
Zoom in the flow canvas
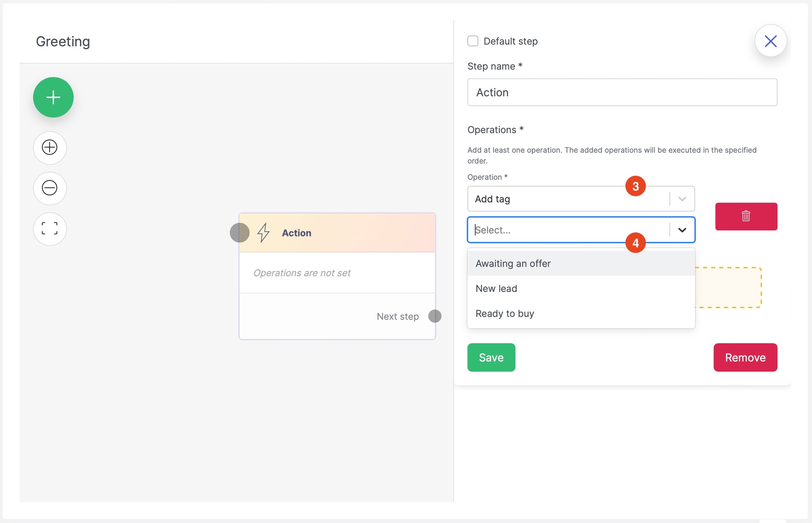[x=50, y=147]
